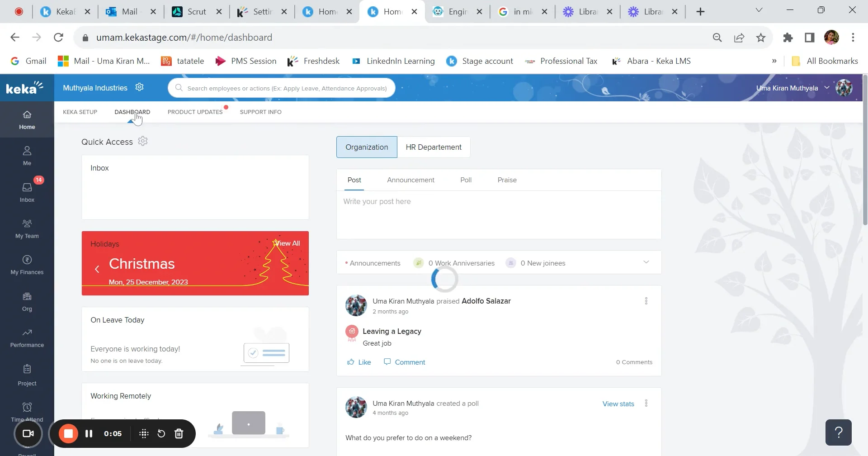The height and width of the screenshot is (456, 868).
Task: Click View All on the Holidays card
Action: tap(287, 243)
